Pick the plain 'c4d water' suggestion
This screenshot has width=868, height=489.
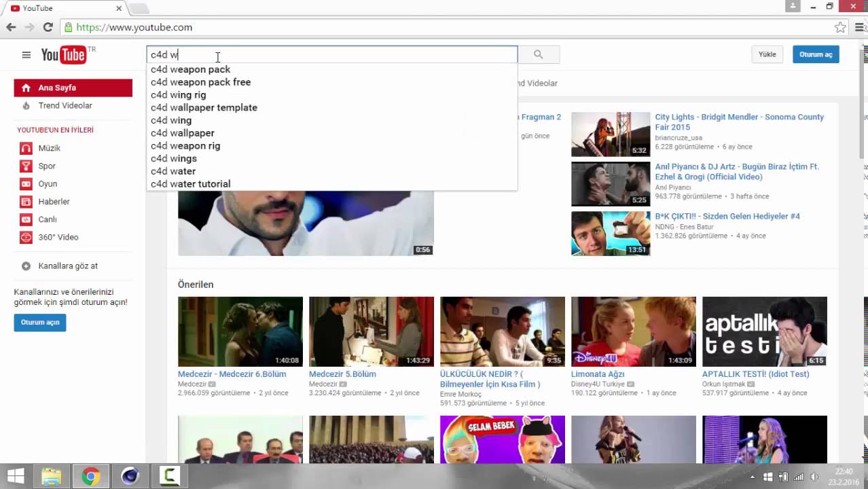click(331, 171)
